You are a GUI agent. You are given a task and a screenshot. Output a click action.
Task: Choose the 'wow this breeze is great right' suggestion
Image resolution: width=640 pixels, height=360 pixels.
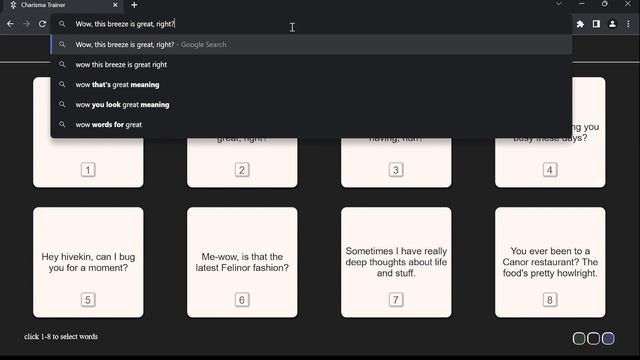pyautogui.click(x=311, y=64)
